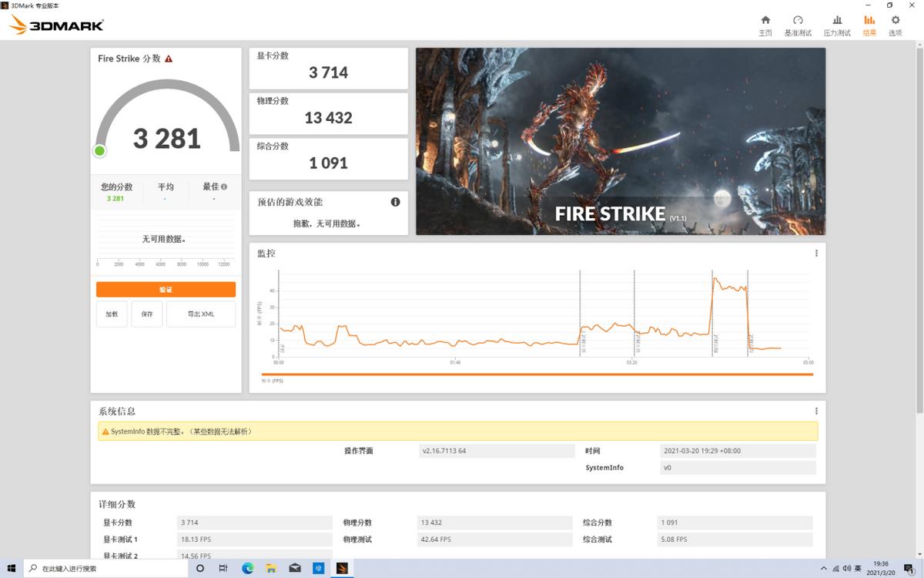The height and width of the screenshot is (578, 924).
Task: Open the benchmark test (基准测试) section
Action: tap(798, 24)
